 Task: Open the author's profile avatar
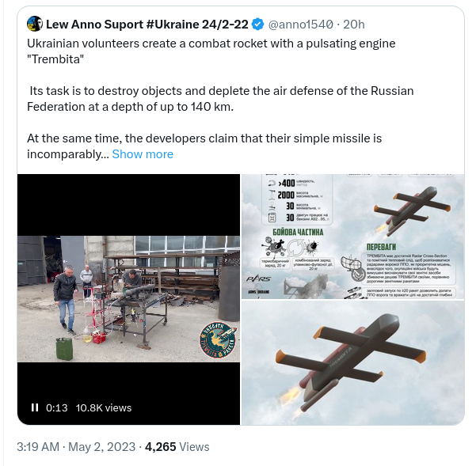pos(35,24)
